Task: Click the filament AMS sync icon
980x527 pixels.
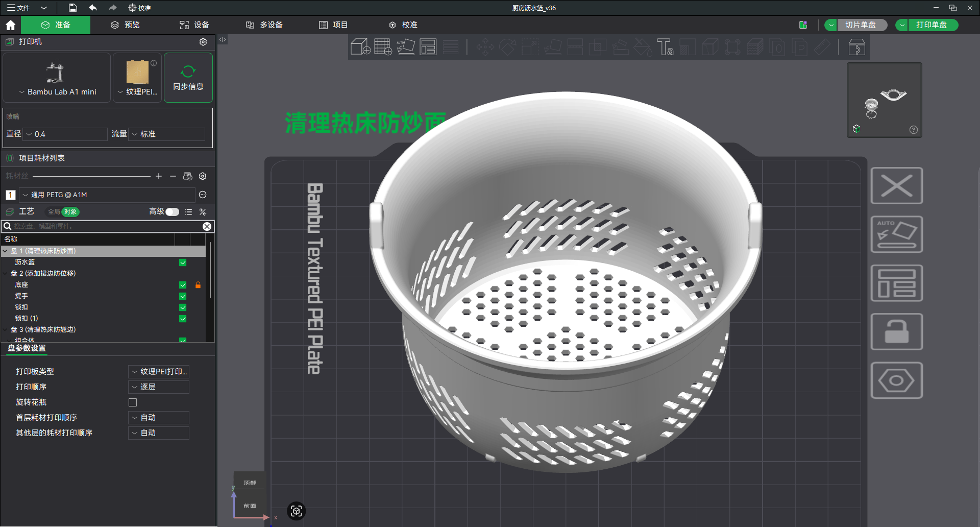Action: pyautogui.click(x=188, y=176)
